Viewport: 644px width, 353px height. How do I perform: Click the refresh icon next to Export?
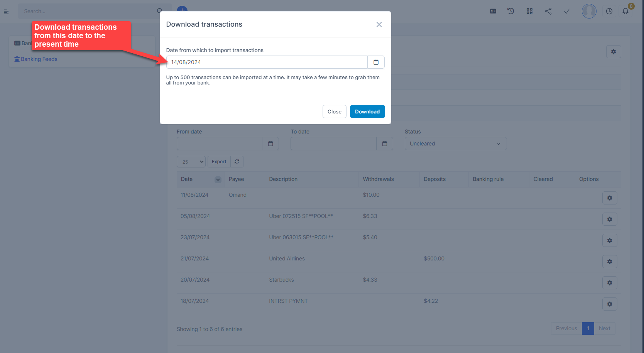pos(237,162)
